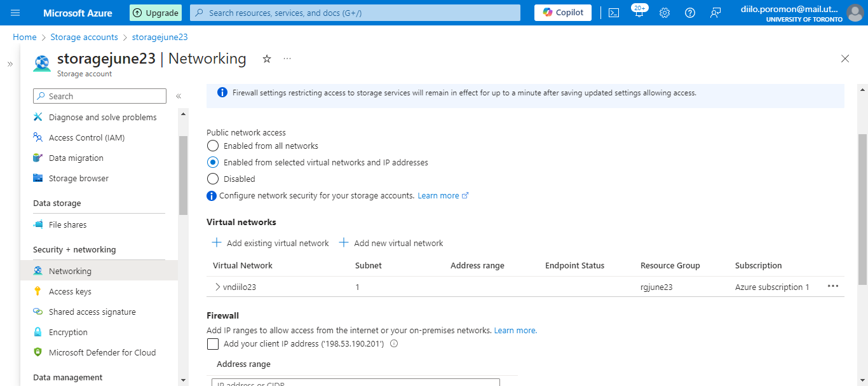
Task: Click the global search resources box
Action: [x=356, y=13]
